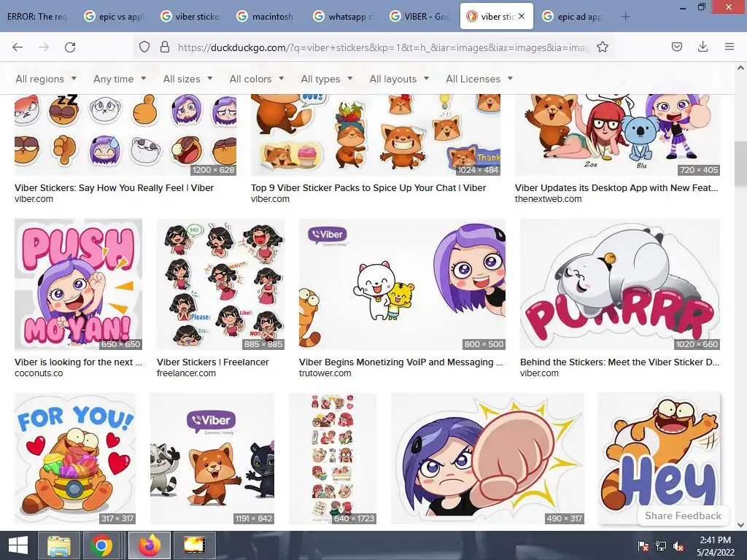Open Viber Updates its Desktop App link

616,187
